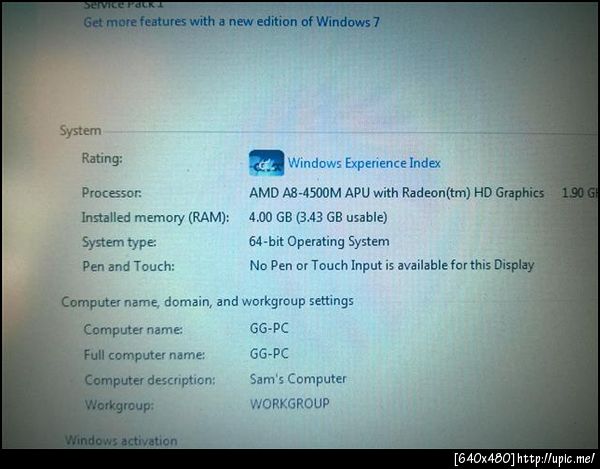Click the Sam's Computer description text

pyautogui.click(x=298, y=379)
